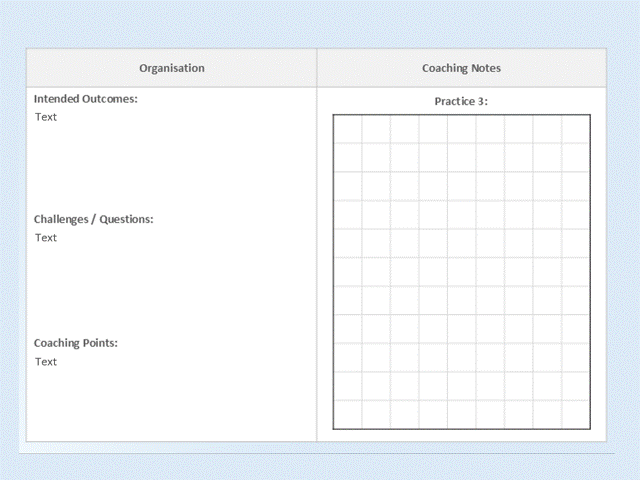Select the Coaching Points heading
Viewport: 640px width, 480px height.
point(76,343)
